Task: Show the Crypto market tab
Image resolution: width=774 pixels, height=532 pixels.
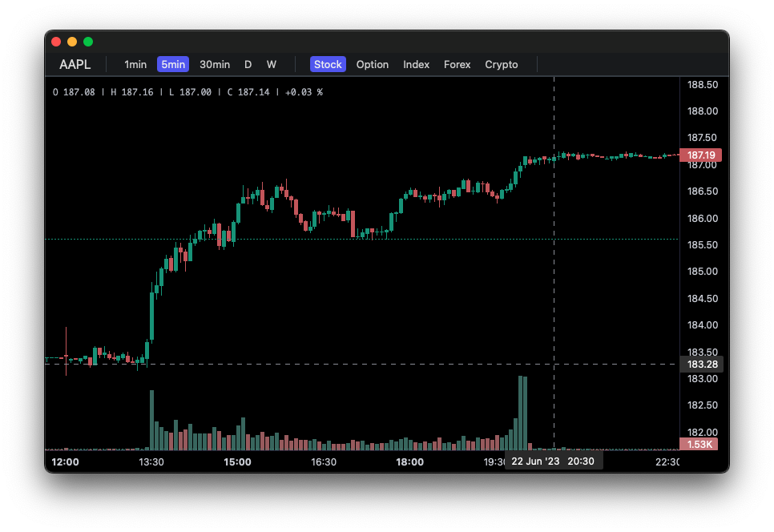Action: pyautogui.click(x=502, y=64)
